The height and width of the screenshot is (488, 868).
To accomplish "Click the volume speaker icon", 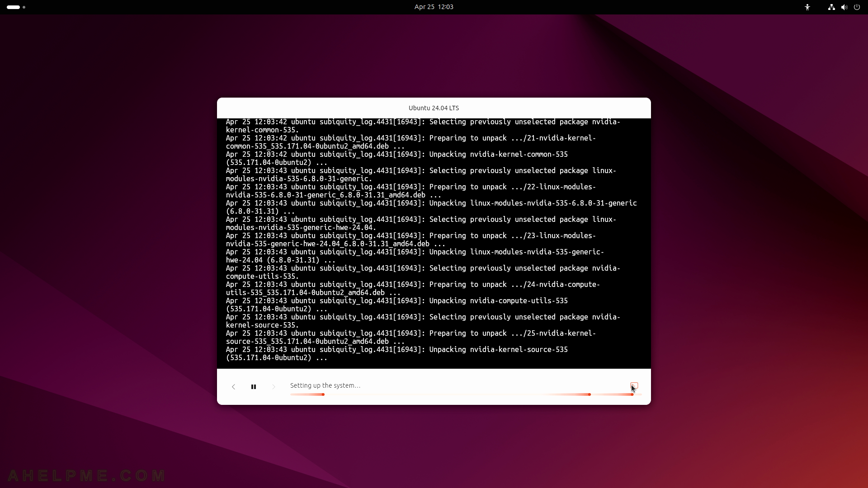I will click(844, 7).
